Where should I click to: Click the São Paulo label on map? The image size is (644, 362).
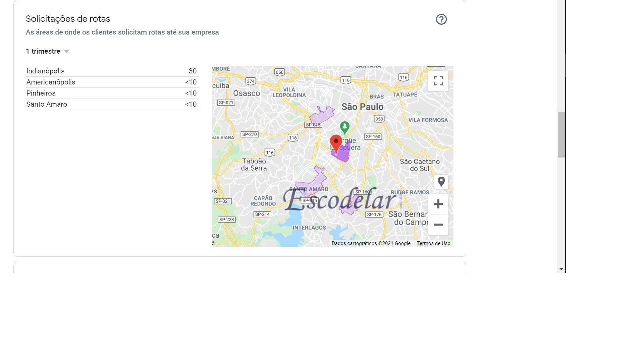362,107
